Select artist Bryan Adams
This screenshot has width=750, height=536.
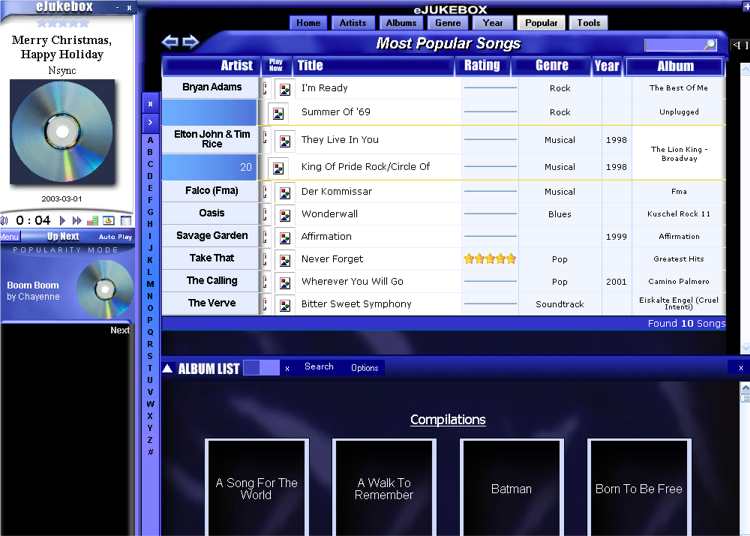[x=211, y=88]
